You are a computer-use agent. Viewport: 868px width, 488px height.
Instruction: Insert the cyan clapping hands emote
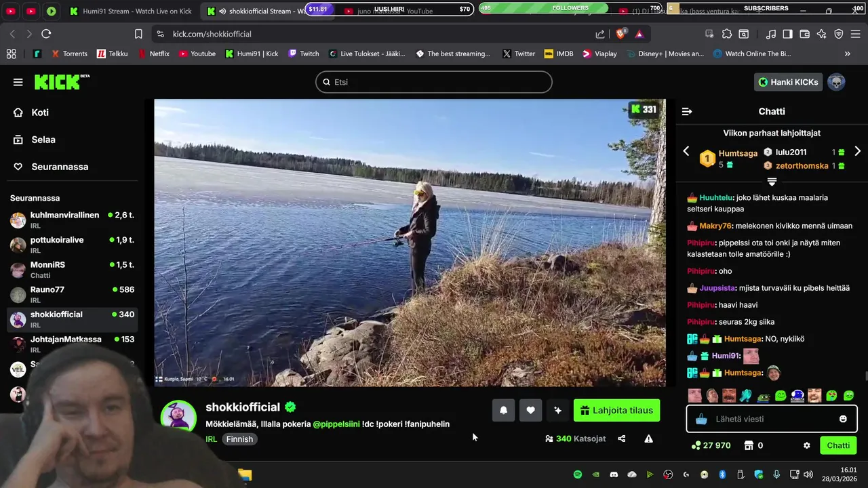pos(746,396)
